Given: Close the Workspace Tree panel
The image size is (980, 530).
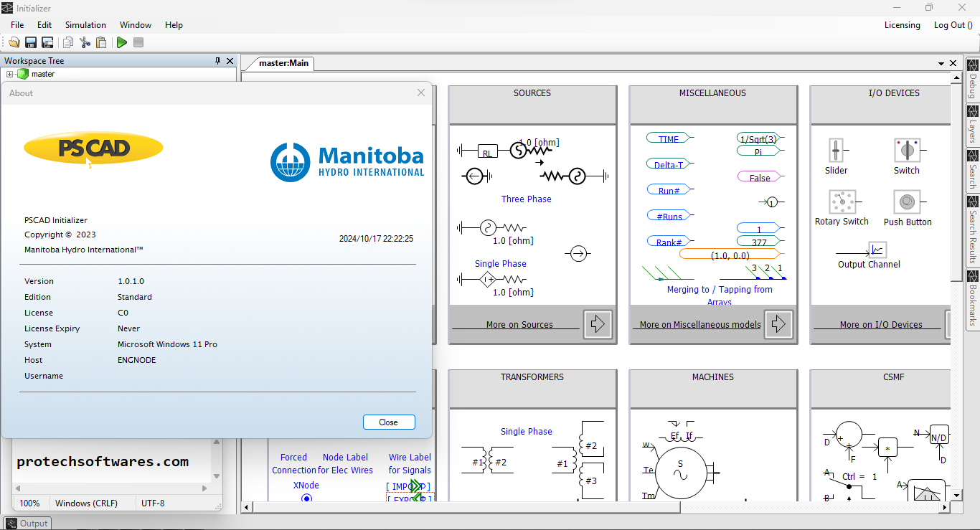Looking at the screenshot, I should (230, 61).
